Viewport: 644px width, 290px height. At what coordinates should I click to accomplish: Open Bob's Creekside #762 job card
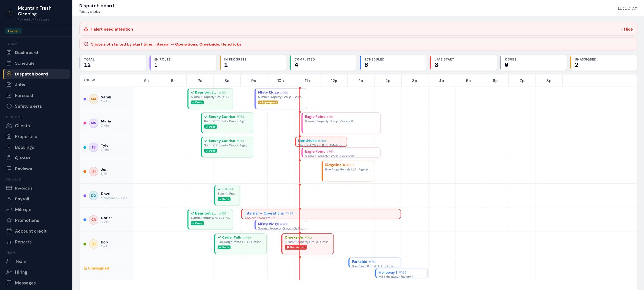tap(308, 244)
